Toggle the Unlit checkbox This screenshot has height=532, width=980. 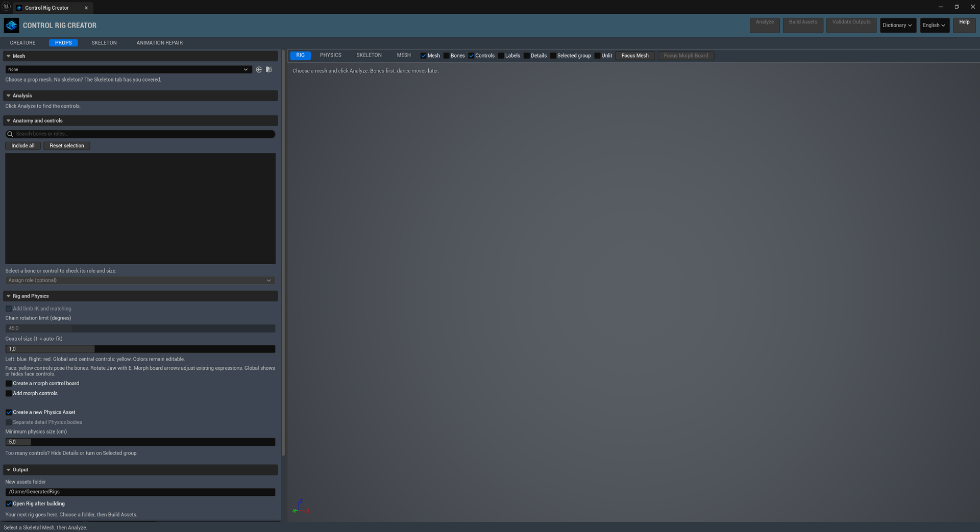(597, 56)
